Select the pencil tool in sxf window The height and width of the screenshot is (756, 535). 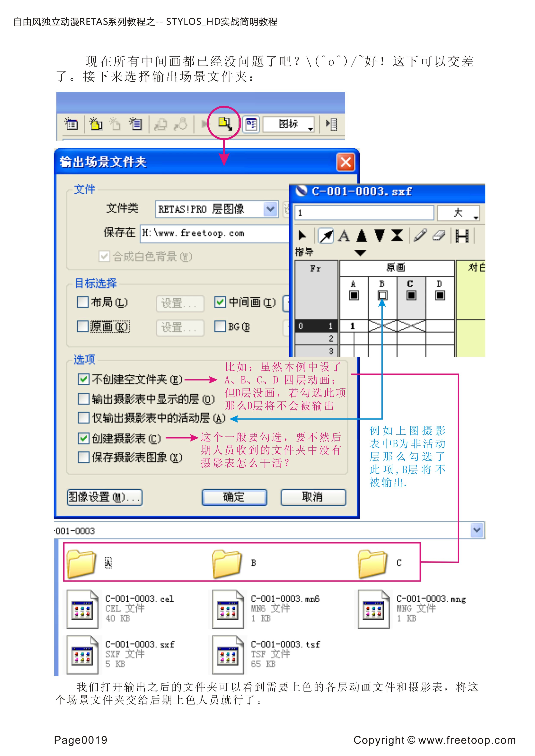pyautogui.click(x=420, y=236)
